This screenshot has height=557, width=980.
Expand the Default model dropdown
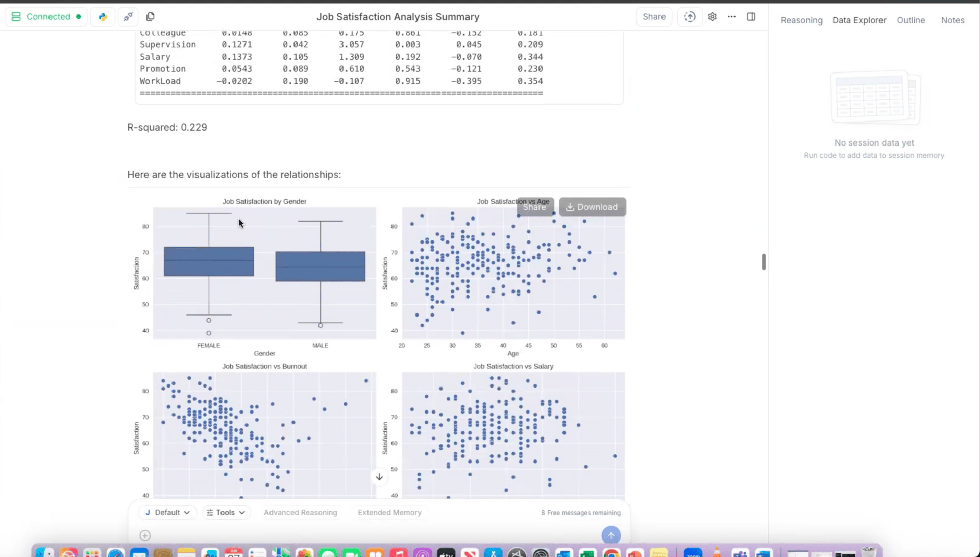coord(167,512)
